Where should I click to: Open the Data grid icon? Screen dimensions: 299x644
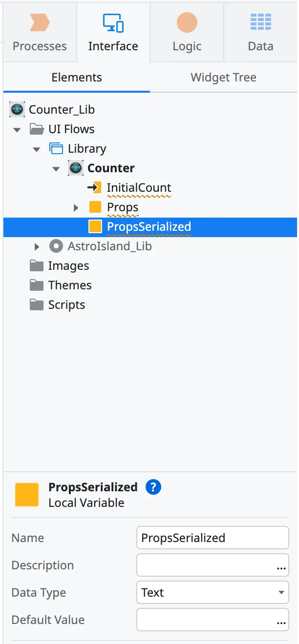click(x=260, y=22)
